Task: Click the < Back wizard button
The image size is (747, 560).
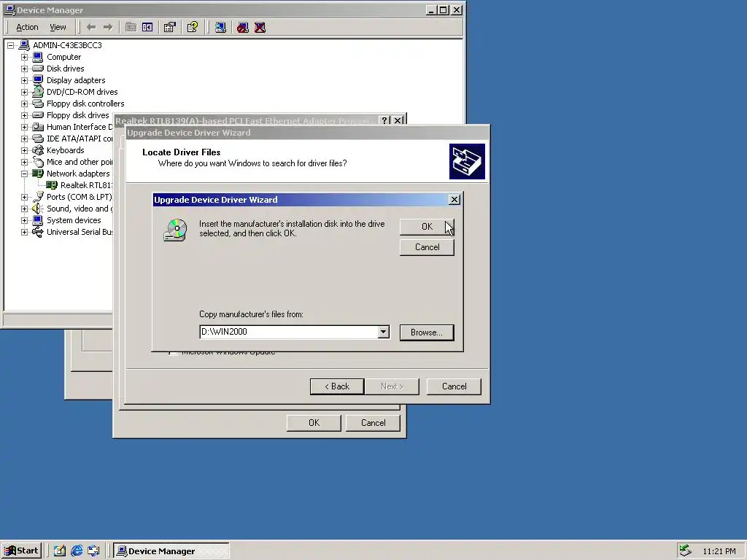Action: [x=337, y=386]
